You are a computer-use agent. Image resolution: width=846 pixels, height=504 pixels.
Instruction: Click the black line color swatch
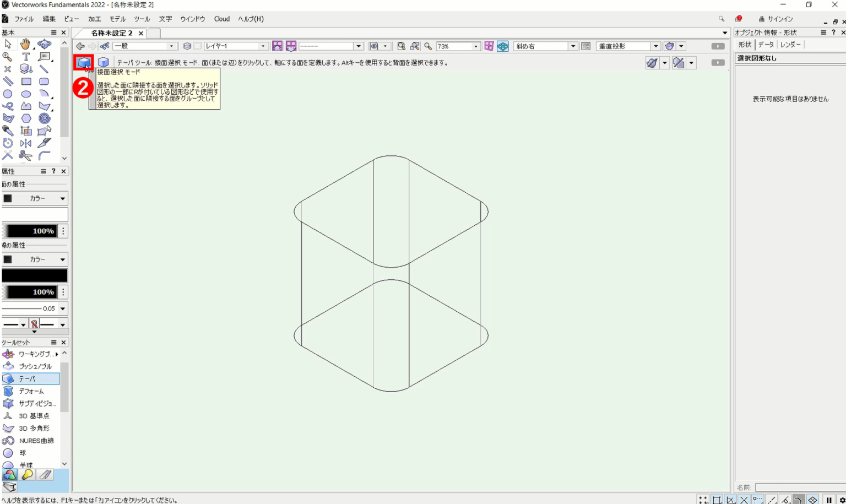[35, 276]
